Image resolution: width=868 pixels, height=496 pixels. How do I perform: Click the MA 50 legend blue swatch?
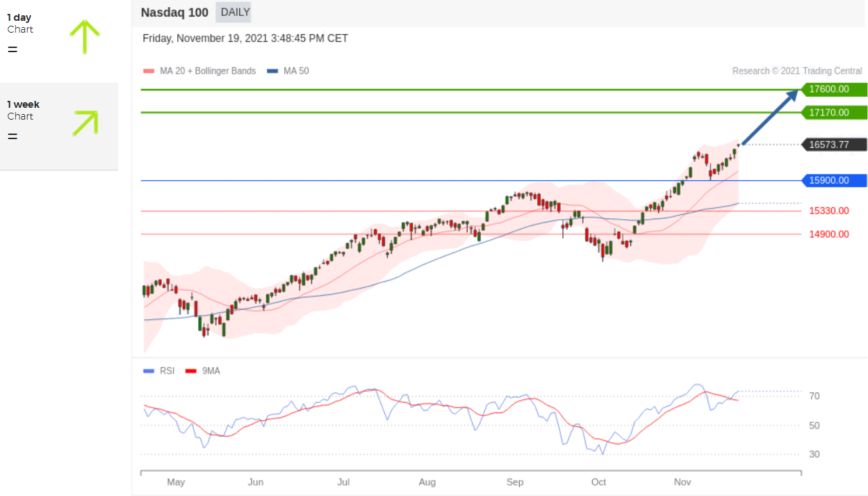click(x=272, y=71)
